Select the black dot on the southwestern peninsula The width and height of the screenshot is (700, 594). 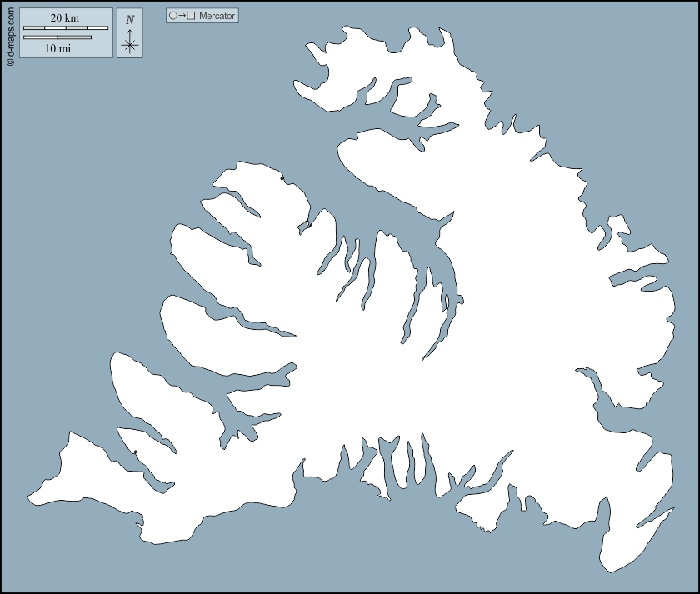[135, 452]
